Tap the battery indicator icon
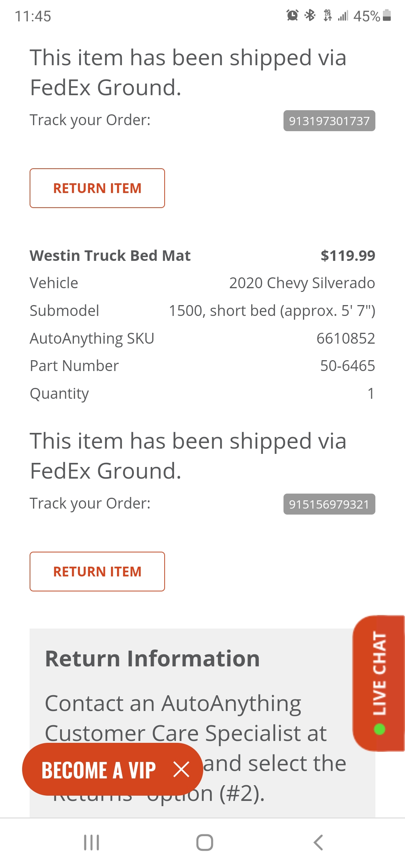This screenshot has width=405, height=868. (387, 15)
